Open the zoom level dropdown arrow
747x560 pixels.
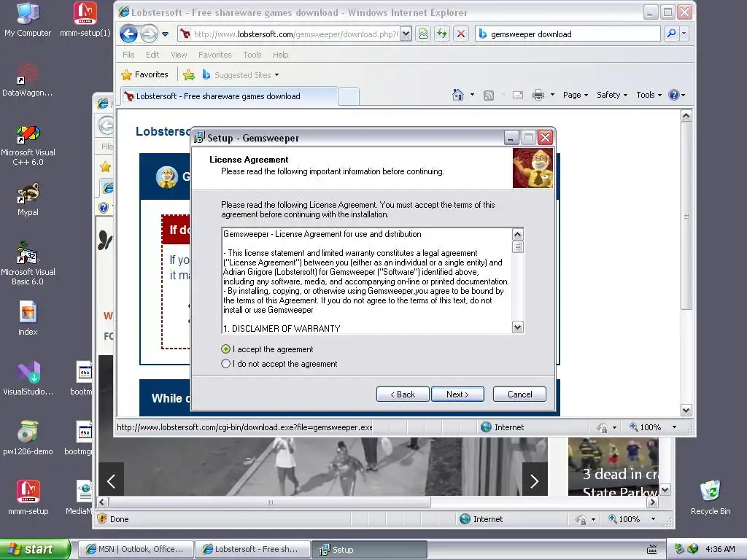pyautogui.click(x=674, y=427)
